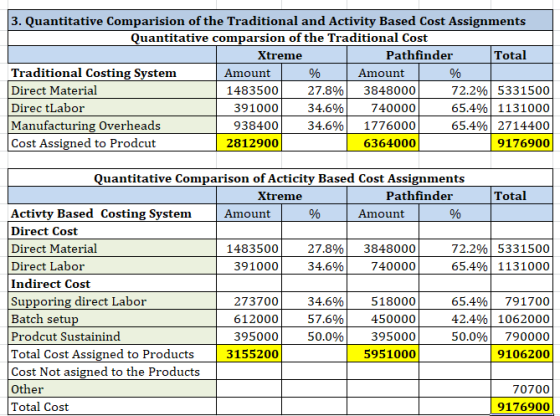Click 9176900 in the Total Cost row
Screen dimensions: 560x416
[x=522, y=406]
